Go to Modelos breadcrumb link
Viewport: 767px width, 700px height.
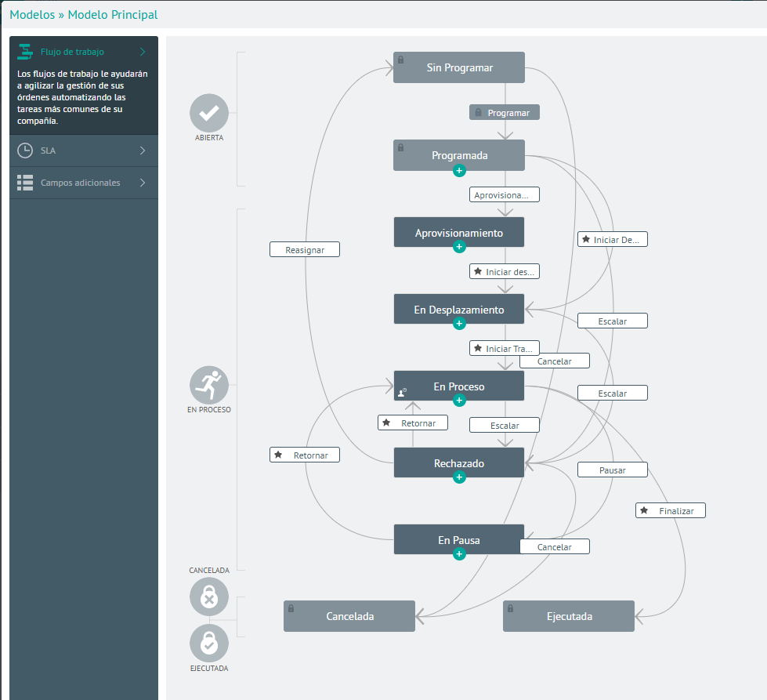tap(32, 15)
